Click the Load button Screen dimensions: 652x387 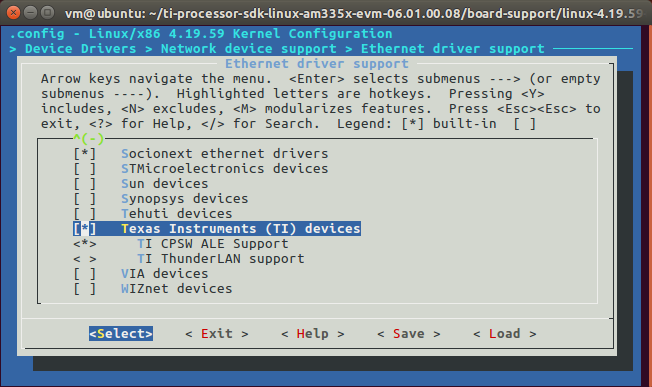click(505, 333)
